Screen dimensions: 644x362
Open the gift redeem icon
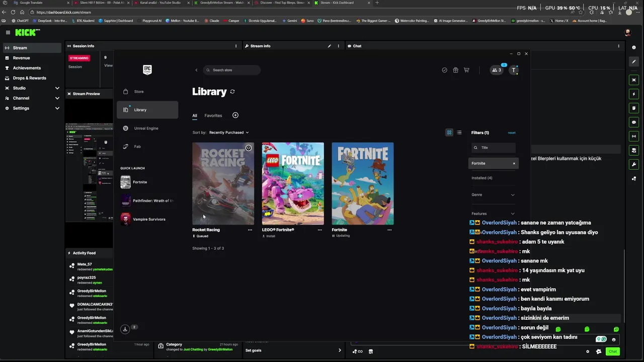click(455, 70)
